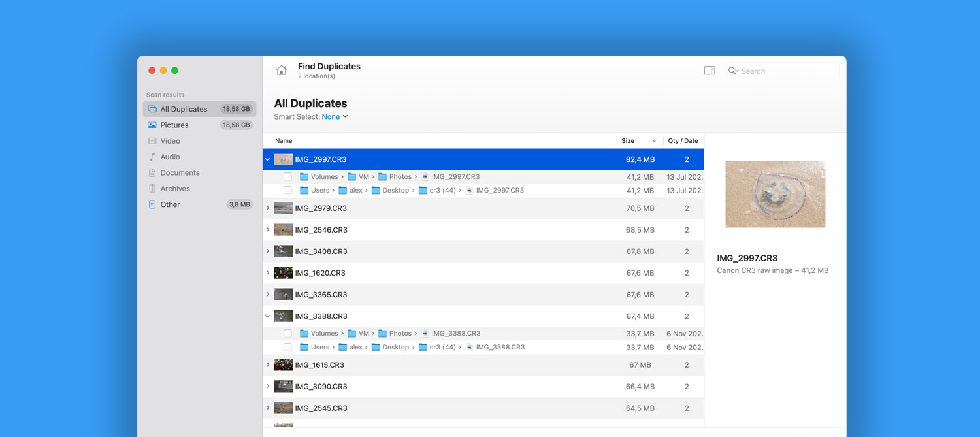Click the home icon beside Find Duplicates

tap(281, 70)
